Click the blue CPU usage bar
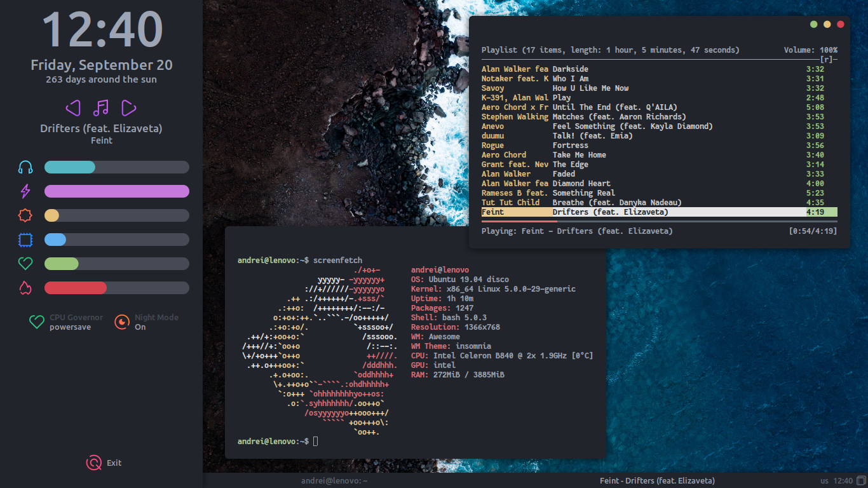The width and height of the screenshot is (868, 488). (117, 240)
